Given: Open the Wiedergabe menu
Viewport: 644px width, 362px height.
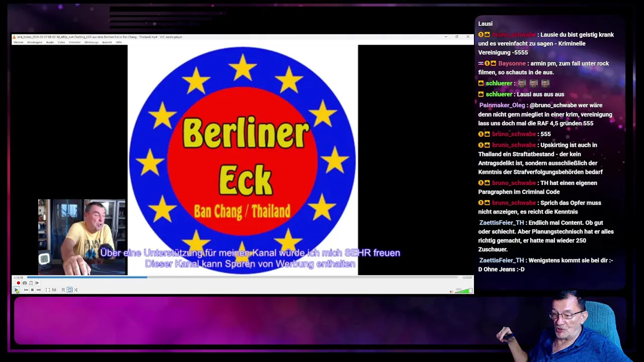Looking at the screenshot, I should pos(35,42).
